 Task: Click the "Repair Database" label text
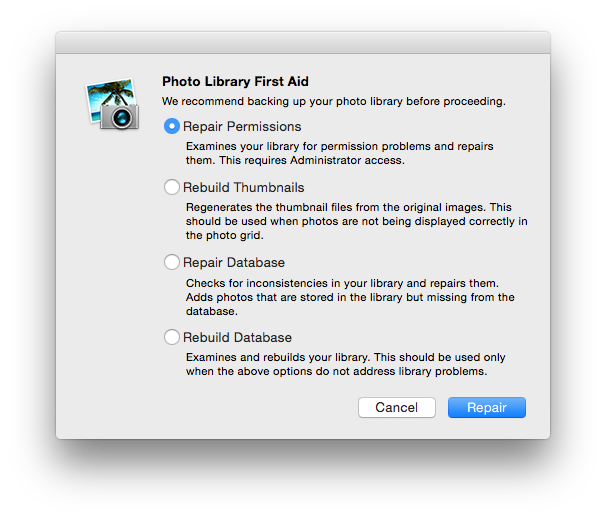(x=234, y=262)
